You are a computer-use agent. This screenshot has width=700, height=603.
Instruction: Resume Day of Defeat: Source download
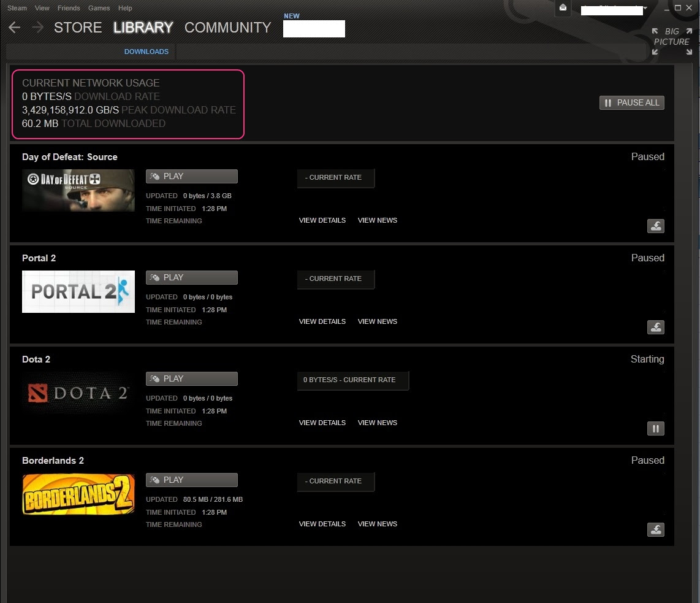(x=655, y=226)
